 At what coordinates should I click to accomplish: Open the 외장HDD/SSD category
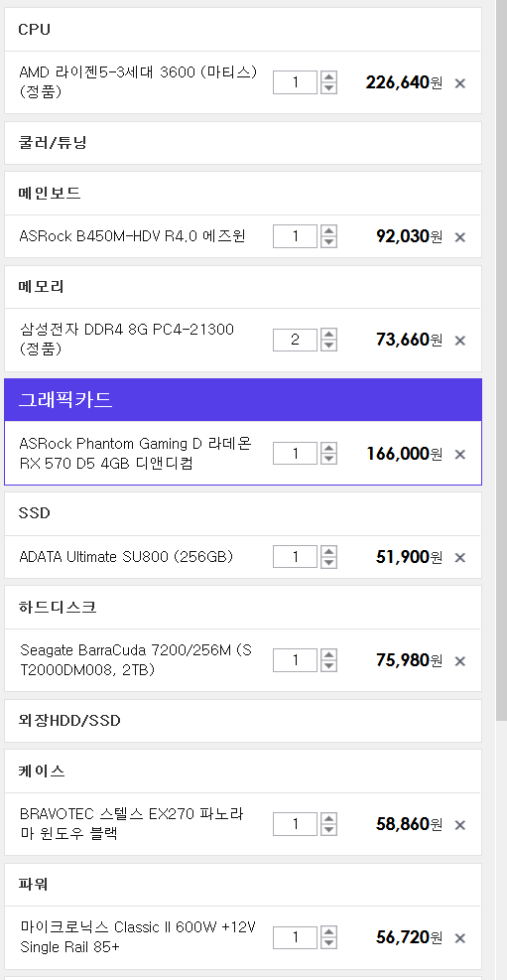pos(243,721)
